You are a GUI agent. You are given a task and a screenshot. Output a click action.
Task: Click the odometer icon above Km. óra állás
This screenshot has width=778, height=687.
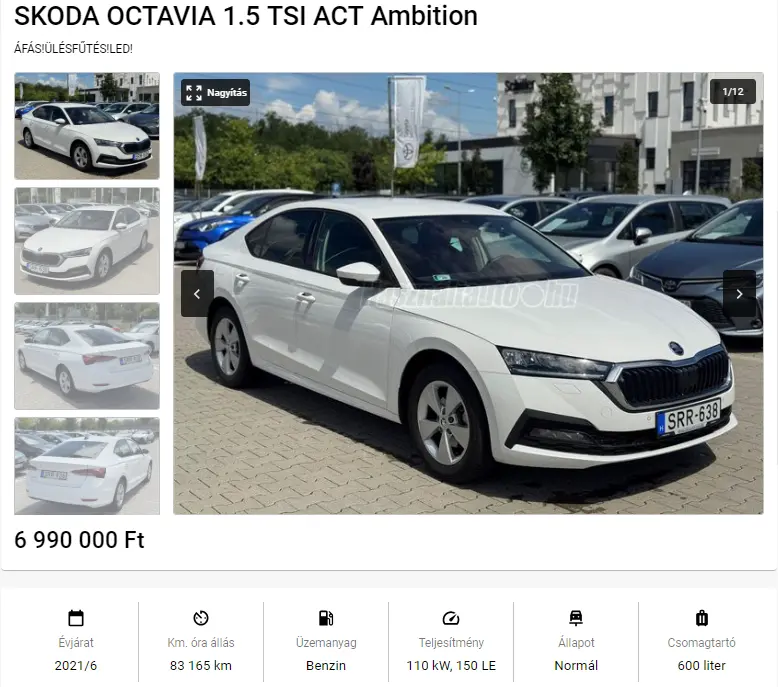click(201, 618)
